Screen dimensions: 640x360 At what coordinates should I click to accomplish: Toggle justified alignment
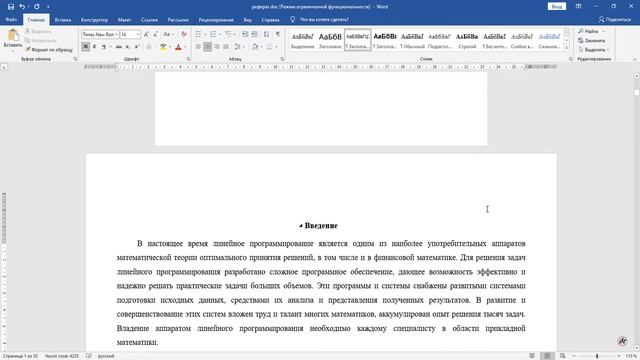(x=226, y=47)
